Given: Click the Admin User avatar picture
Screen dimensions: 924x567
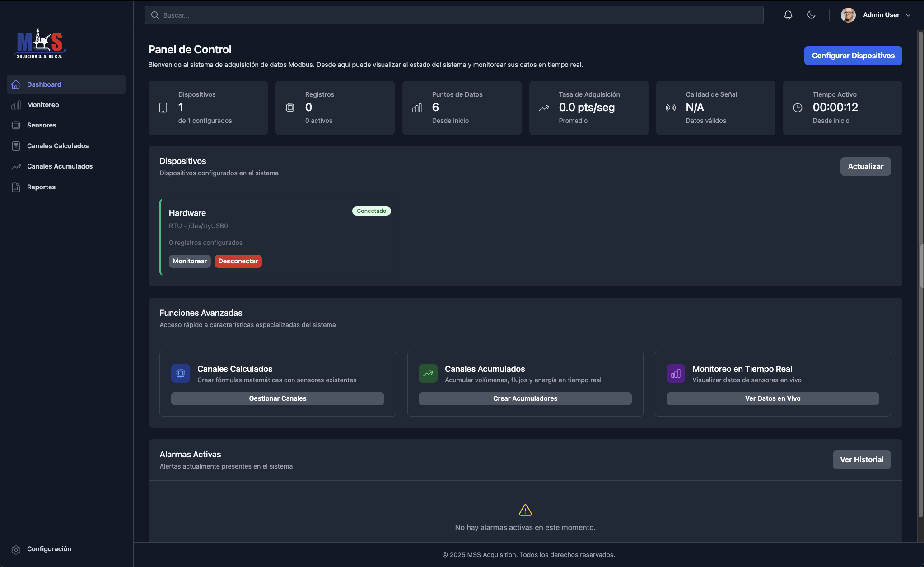Looking at the screenshot, I should [x=848, y=15].
